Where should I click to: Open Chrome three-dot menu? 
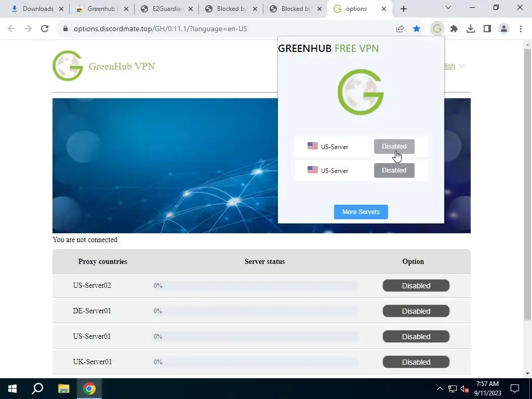[521, 29]
